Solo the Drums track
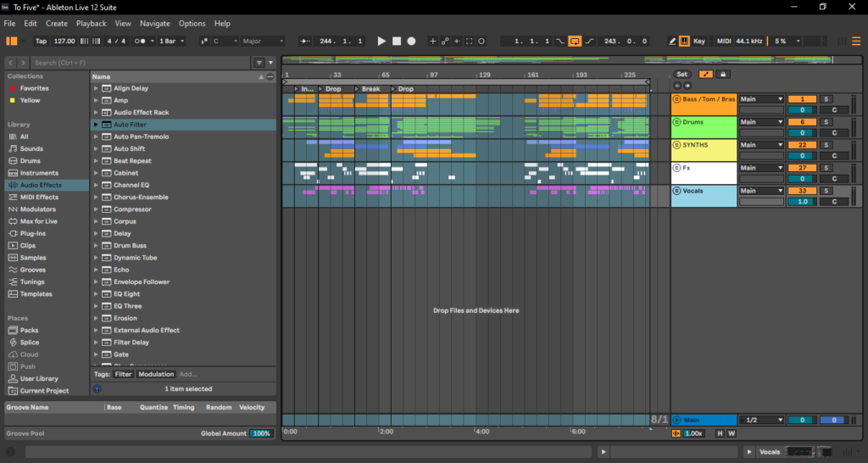This screenshot has height=463, width=868. coord(826,122)
